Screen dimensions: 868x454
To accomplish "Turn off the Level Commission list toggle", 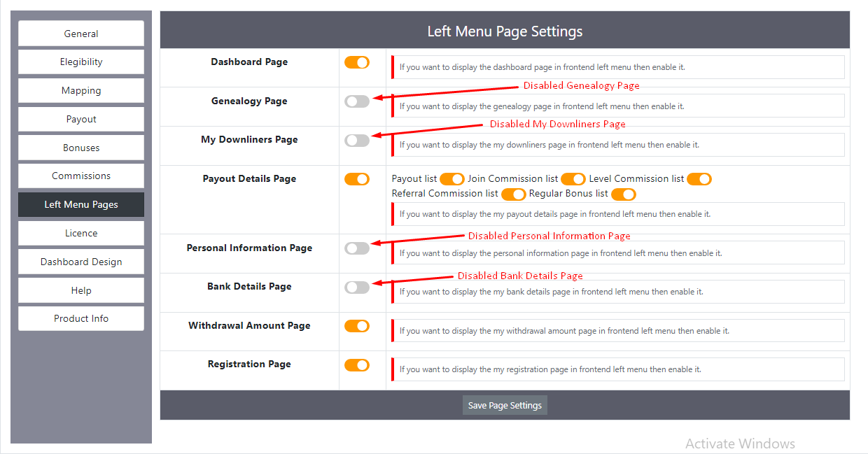I will 699,179.
